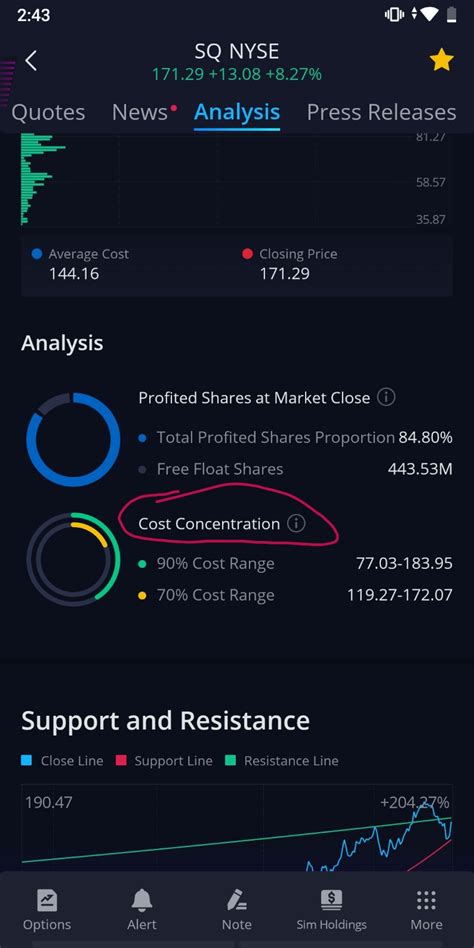Open the Options chart icon
474x948 pixels.
47,900
